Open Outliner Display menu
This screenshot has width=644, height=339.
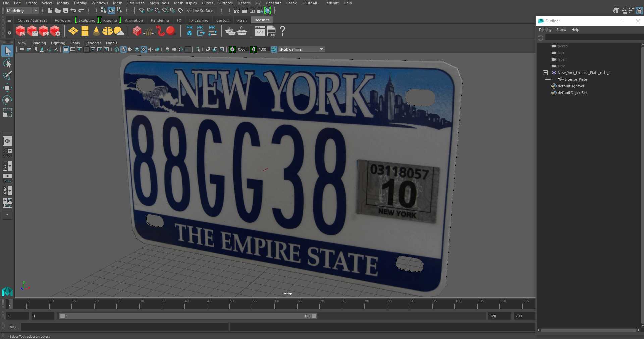click(545, 30)
